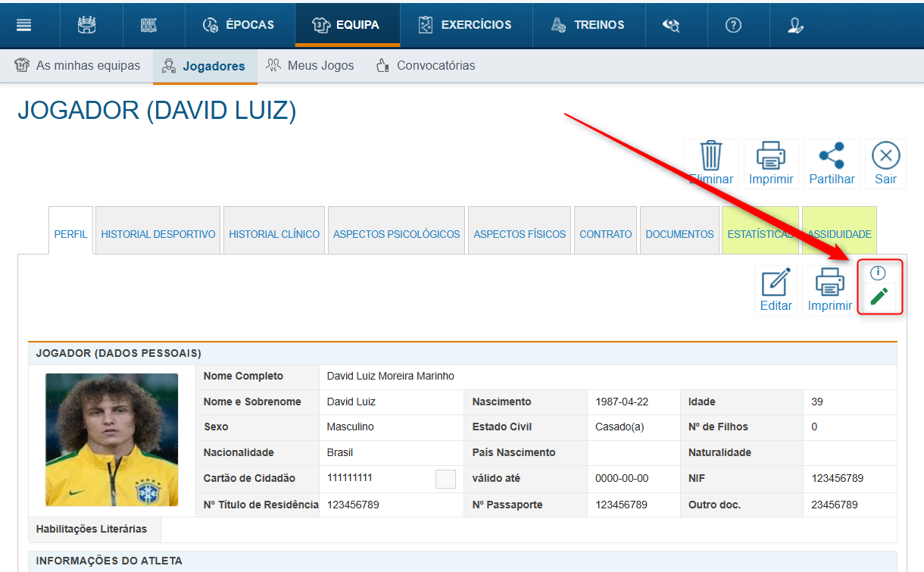Print profile with Imprimir beside Editar
Image resolution: width=924 pixels, height=572 pixels.
point(830,291)
